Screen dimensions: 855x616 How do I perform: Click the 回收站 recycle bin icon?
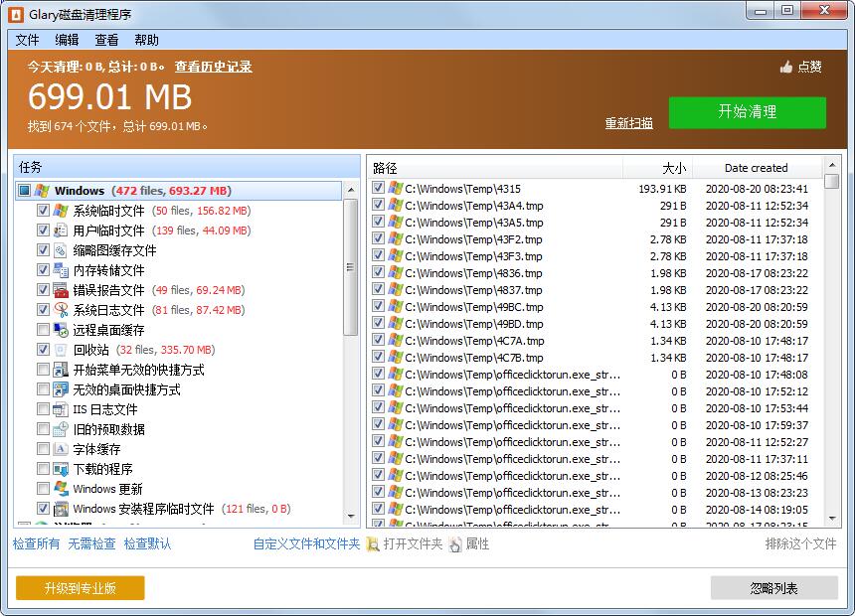59,350
